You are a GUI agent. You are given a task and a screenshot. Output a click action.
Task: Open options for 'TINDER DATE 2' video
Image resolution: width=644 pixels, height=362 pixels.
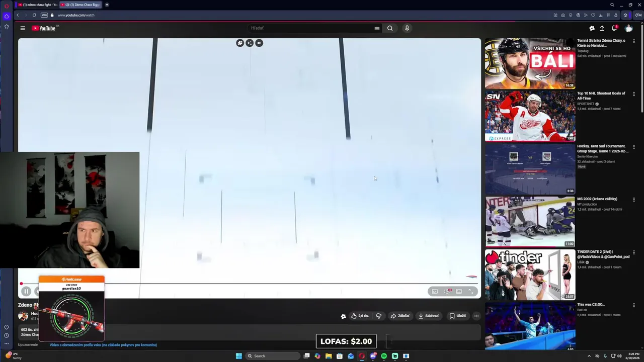[x=634, y=252]
